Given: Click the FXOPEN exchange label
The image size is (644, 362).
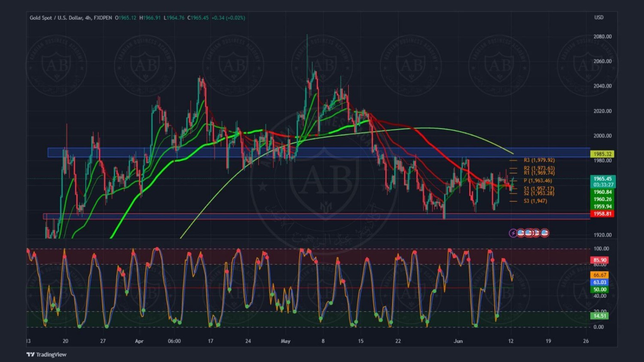Looking at the screenshot, I should point(103,18).
